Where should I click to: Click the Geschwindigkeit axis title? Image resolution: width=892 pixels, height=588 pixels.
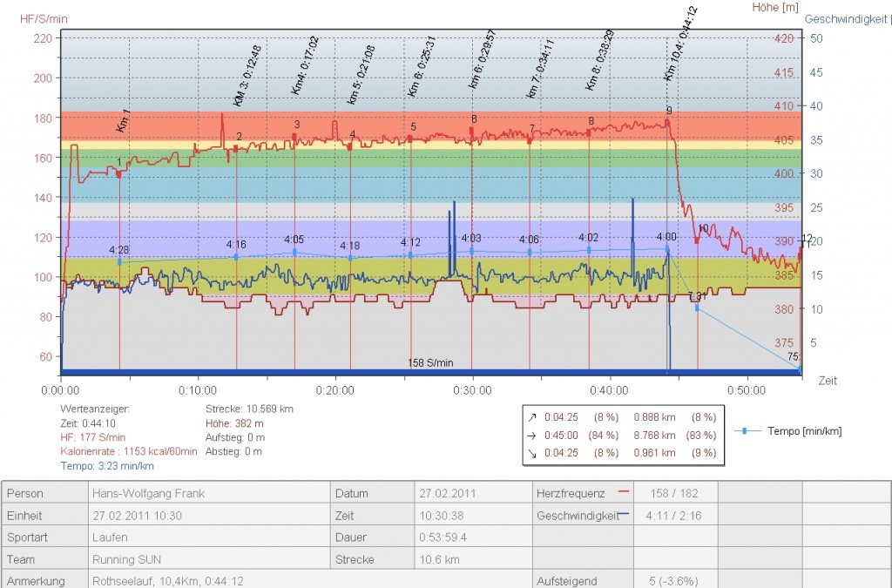pos(847,18)
